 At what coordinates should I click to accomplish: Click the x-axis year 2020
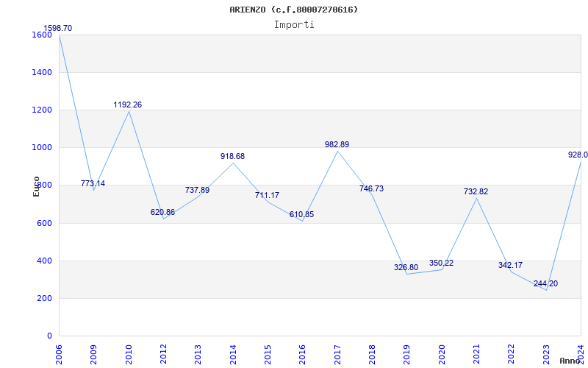pos(442,355)
